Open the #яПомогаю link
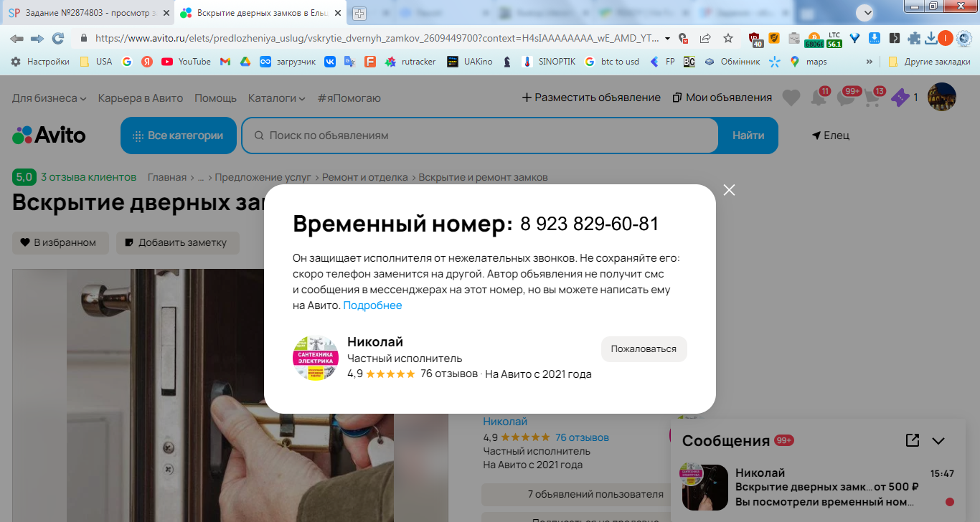This screenshot has width=980, height=522. click(349, 98)
